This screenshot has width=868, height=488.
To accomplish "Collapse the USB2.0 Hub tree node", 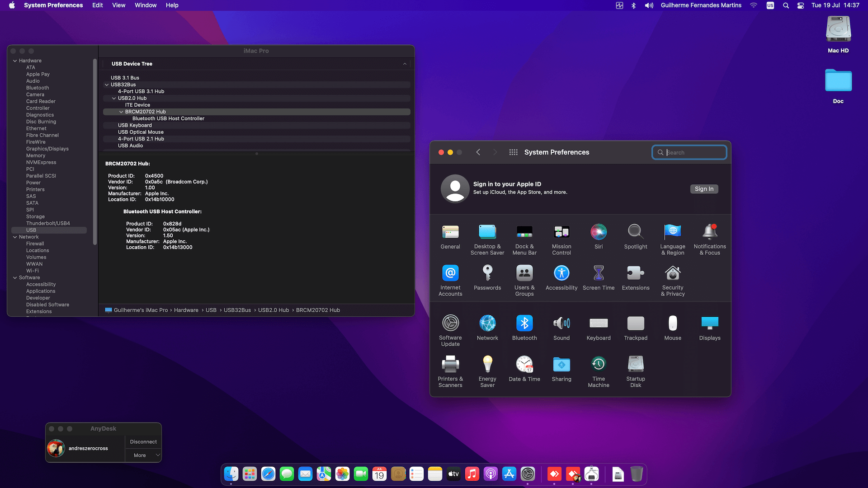I will 114,98.
